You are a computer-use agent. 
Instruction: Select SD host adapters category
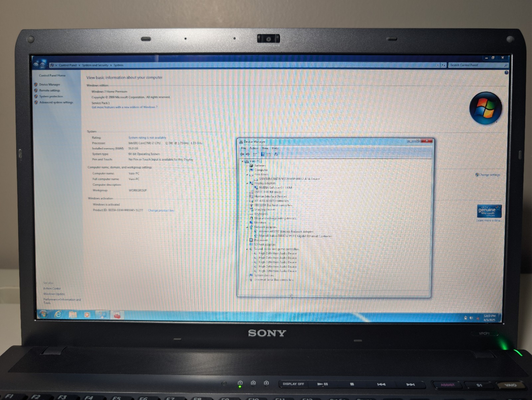tap(265, 245)
